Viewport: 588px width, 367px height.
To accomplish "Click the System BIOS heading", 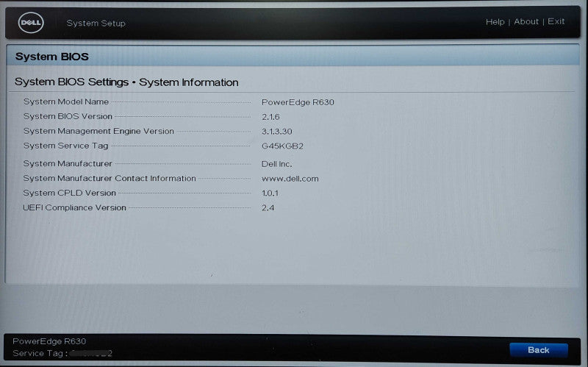I will 51,57.
